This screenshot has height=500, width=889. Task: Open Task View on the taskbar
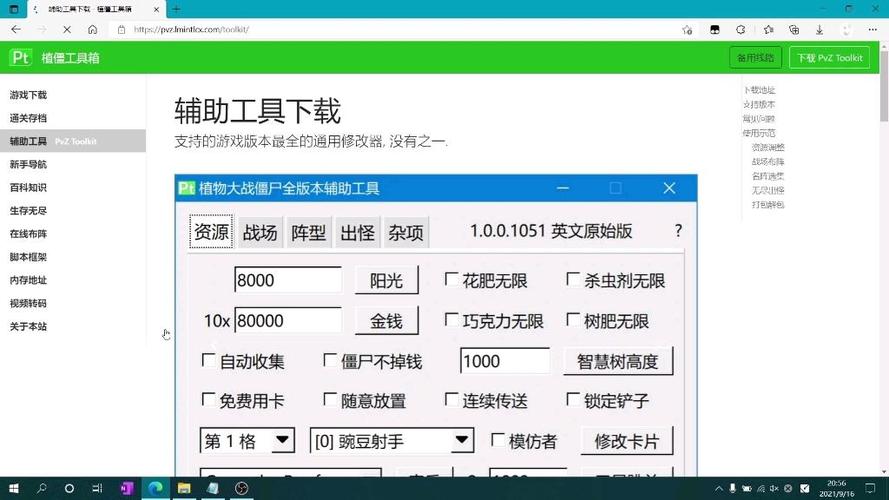(98, 488)
